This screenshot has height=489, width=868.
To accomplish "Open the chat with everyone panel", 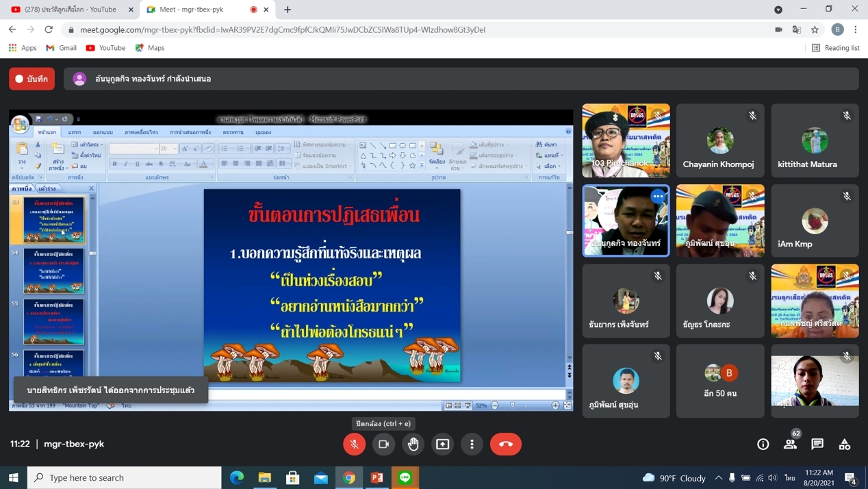I will click(x=817, y=444).
